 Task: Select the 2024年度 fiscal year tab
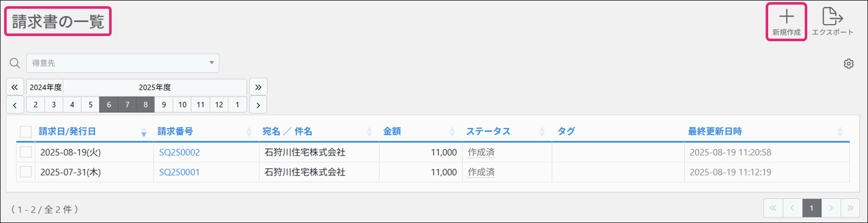coord(45,87)
